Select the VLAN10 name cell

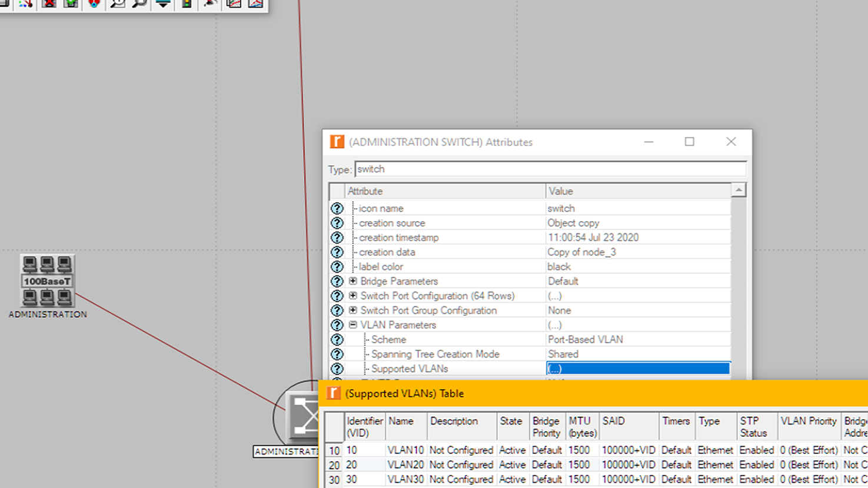[x=406, y=450]
